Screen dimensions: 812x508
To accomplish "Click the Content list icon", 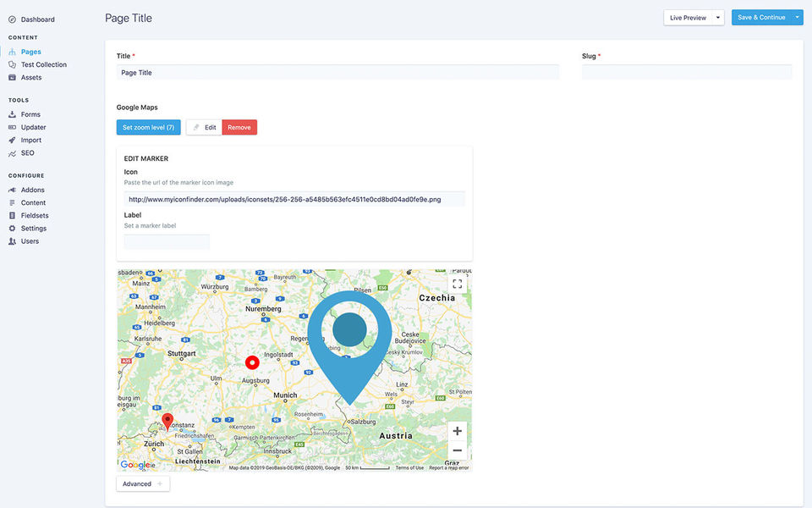I will point(12,203).
